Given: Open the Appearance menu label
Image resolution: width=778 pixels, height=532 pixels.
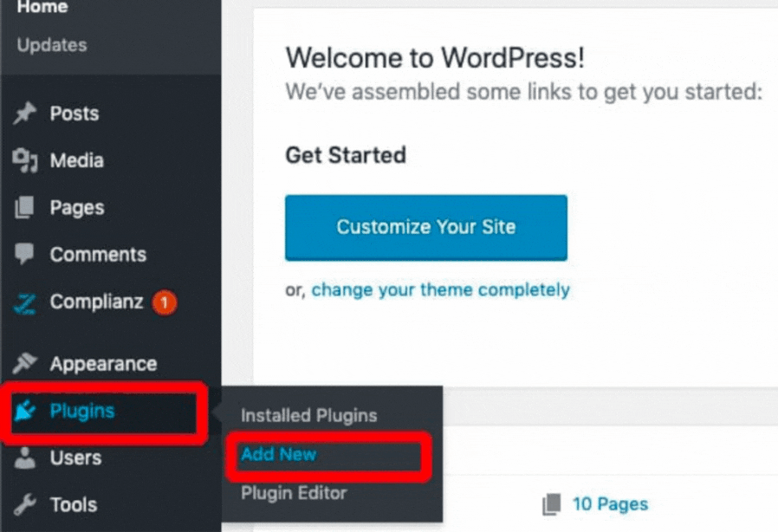Looking at the screenshot, I should (x=103, y=364).
